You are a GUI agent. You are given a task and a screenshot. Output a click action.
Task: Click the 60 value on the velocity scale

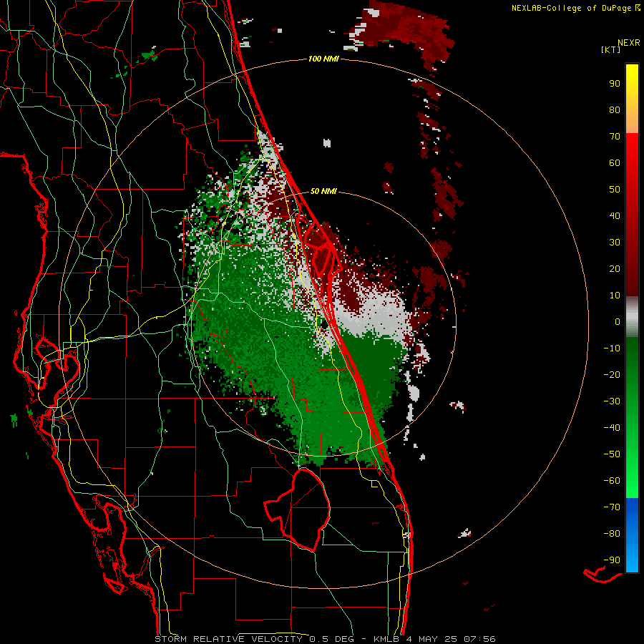point(615,163)
